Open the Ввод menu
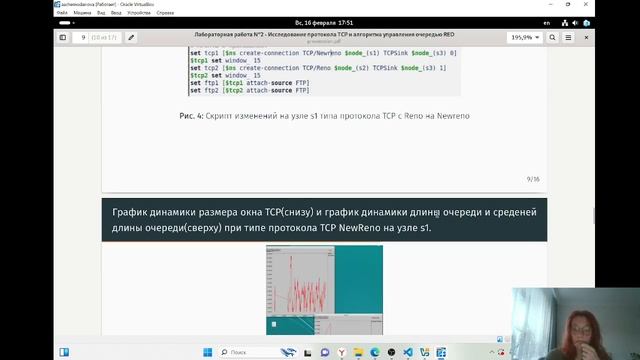640x360 pixels. tap(116, 13)
